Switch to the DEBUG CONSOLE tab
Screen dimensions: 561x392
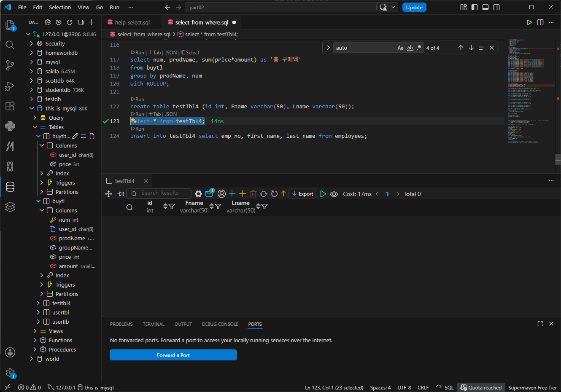point(220,324)
